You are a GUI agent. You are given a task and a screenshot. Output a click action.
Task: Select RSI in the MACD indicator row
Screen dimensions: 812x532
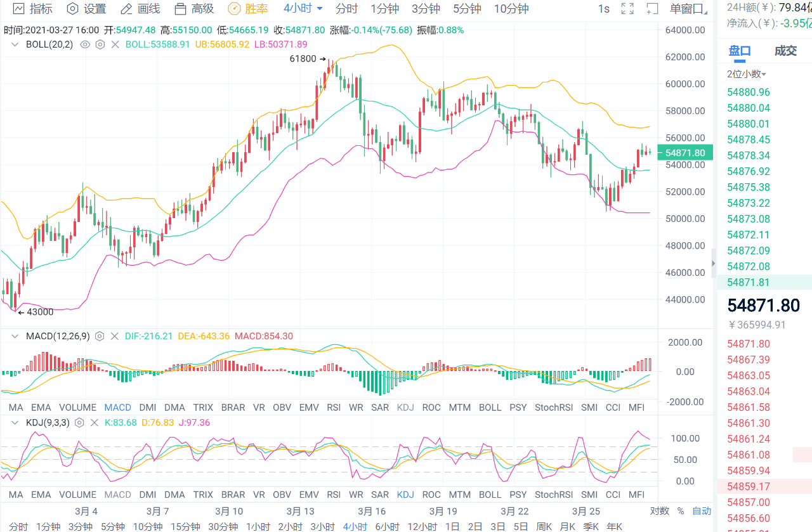[x=334, y=408]
